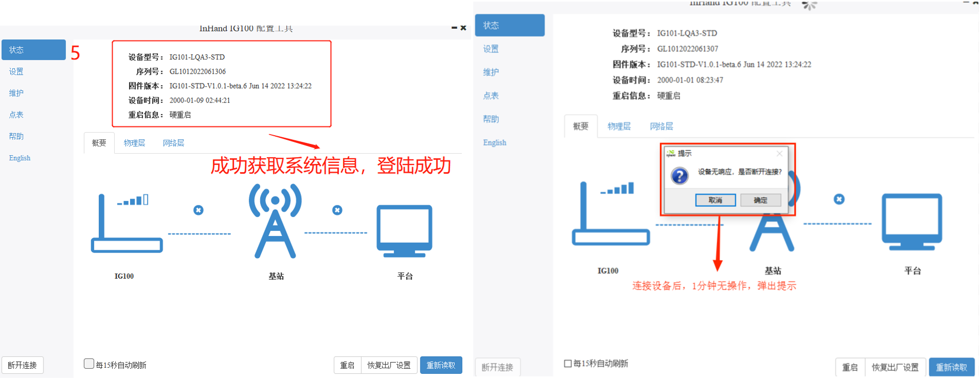Switch to 网络层 tab in left window
Screen dimensions: 980x380
coord(174,143)
